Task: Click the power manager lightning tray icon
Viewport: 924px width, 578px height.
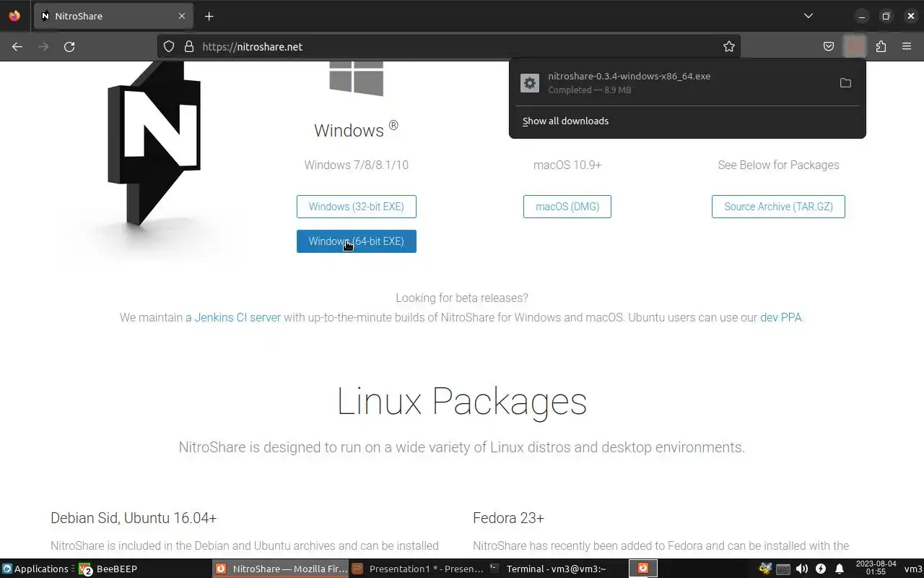Action: (821, 569)
